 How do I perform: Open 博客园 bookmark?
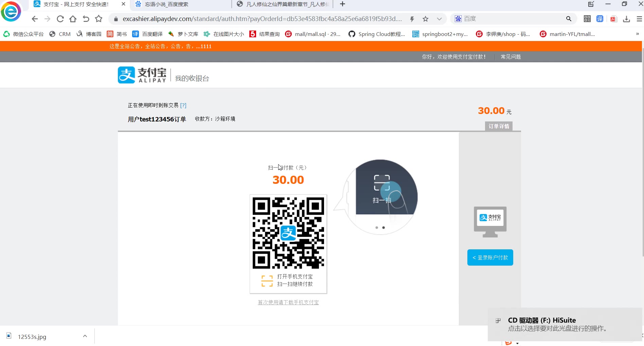(x=89, y=34)
